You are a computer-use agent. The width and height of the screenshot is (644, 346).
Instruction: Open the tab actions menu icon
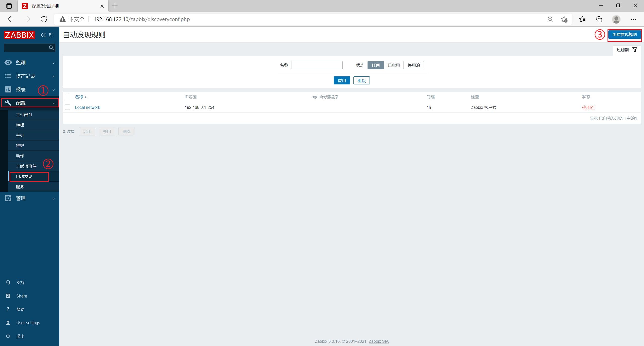[x=9, y=6]
